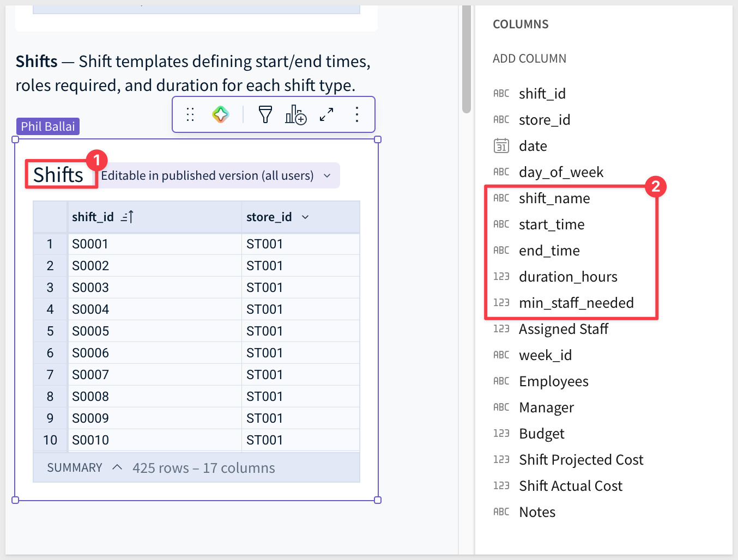
Task: Open the editable in published version dropdown
Action: click(x=219, y=175)
